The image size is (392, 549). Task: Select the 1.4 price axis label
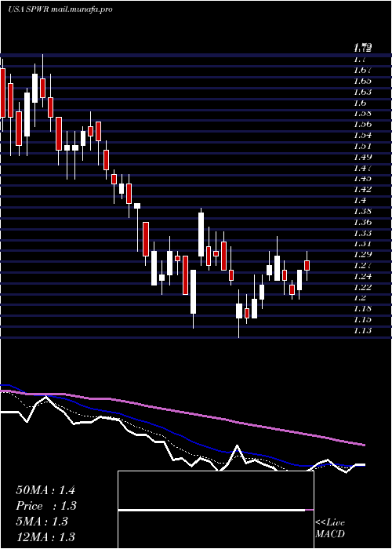(x=360, y=201)
